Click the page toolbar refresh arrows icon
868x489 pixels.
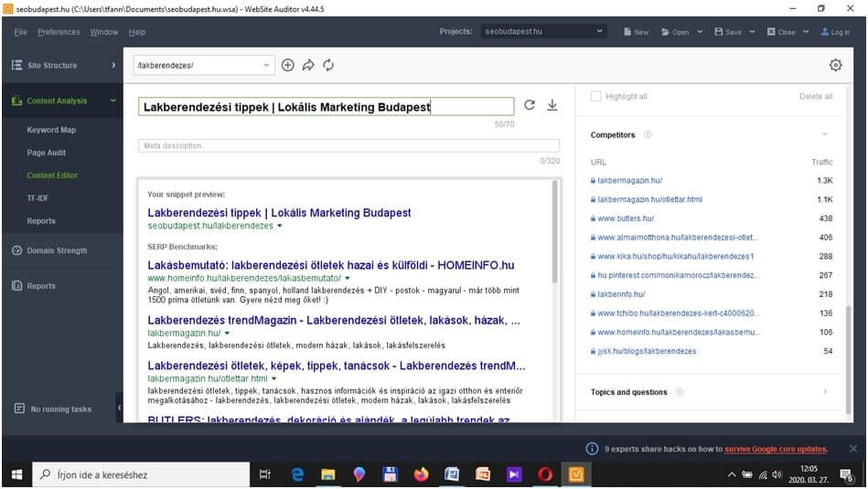tap(328, 65)
